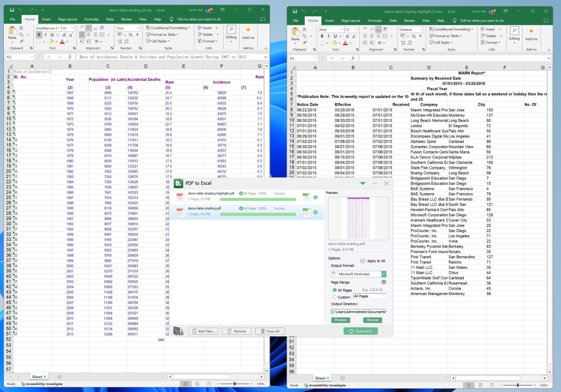The height and width of the screenshot is (392, 561).
Task: Click Wrap Text icon in left Excel
Action: 102,28
